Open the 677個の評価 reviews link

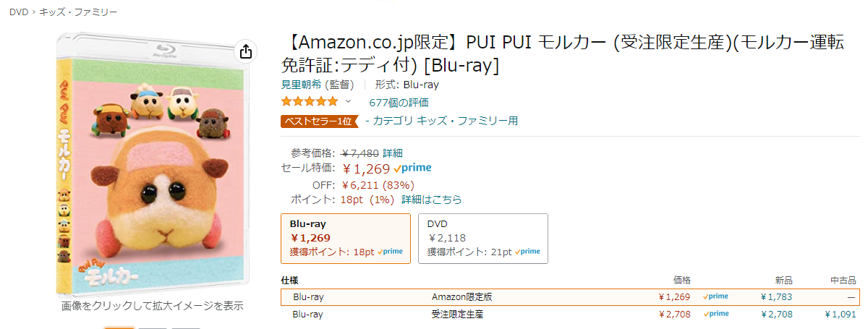tap(399, 103)
